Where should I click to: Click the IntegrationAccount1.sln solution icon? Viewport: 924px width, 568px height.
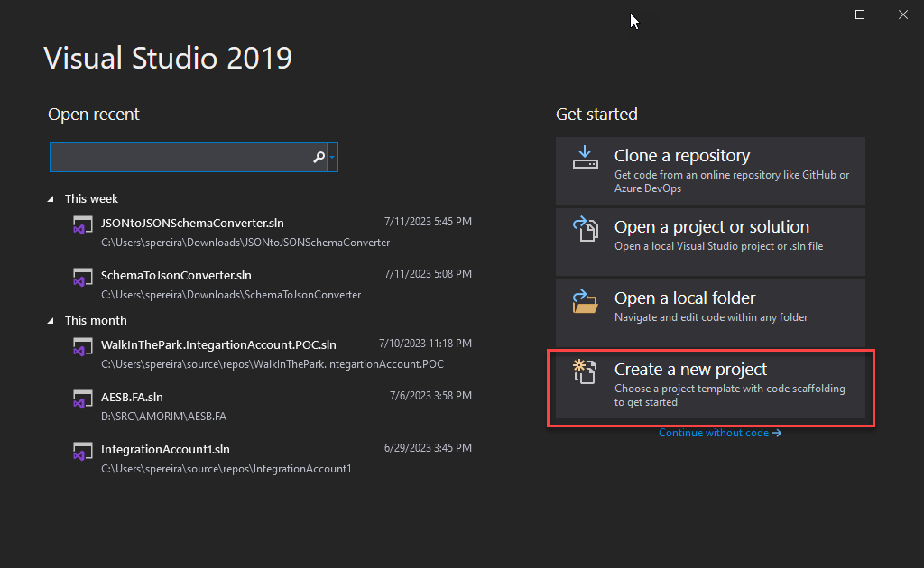(x=83, y=453)
